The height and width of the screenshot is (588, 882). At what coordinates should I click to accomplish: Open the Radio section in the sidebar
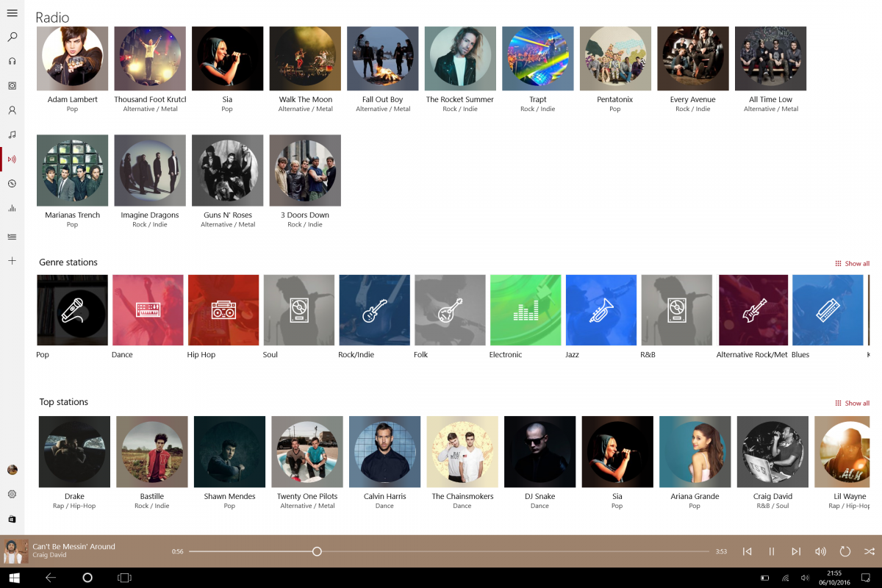click(x=12, y=159)
